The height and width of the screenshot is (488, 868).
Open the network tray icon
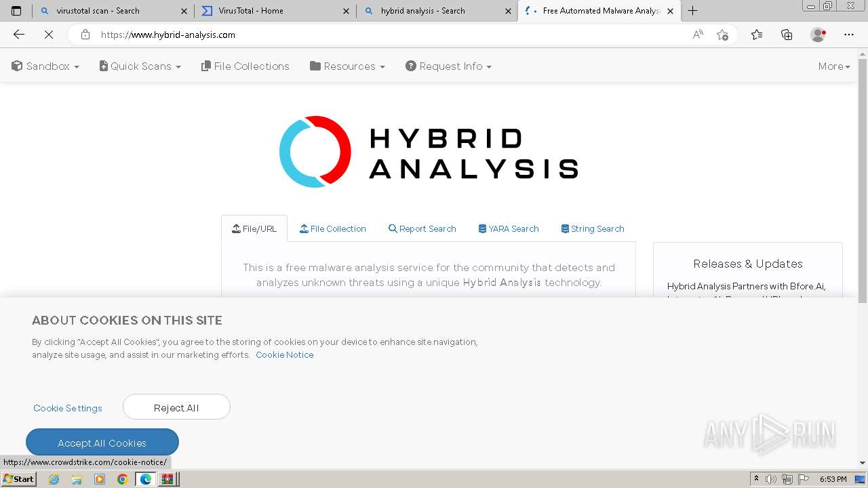coord(787,479)
